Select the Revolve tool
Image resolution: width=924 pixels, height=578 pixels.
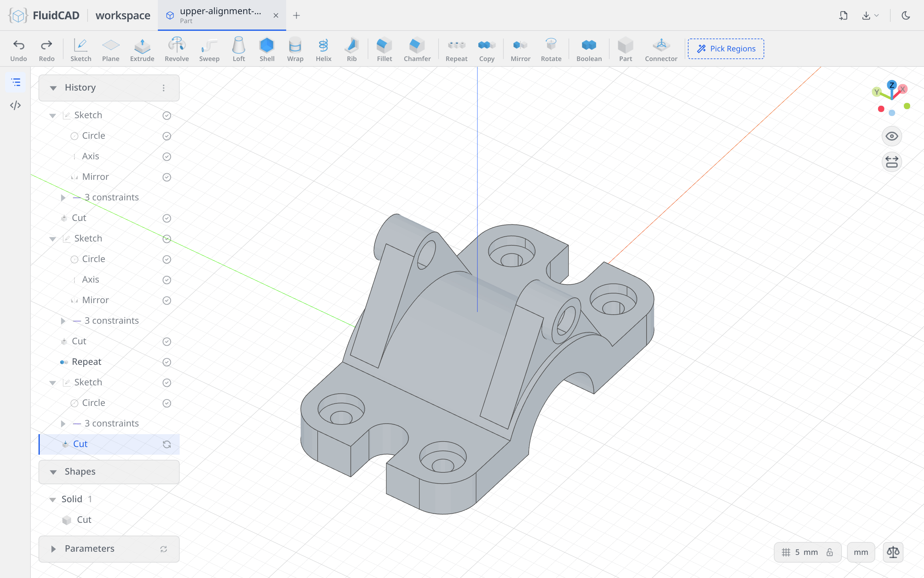[177, 49]
